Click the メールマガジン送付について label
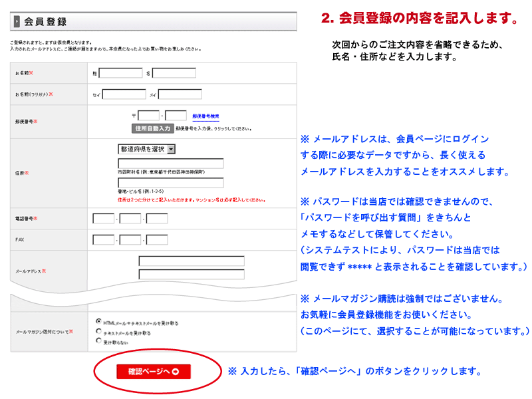 (x=44, y=332)
